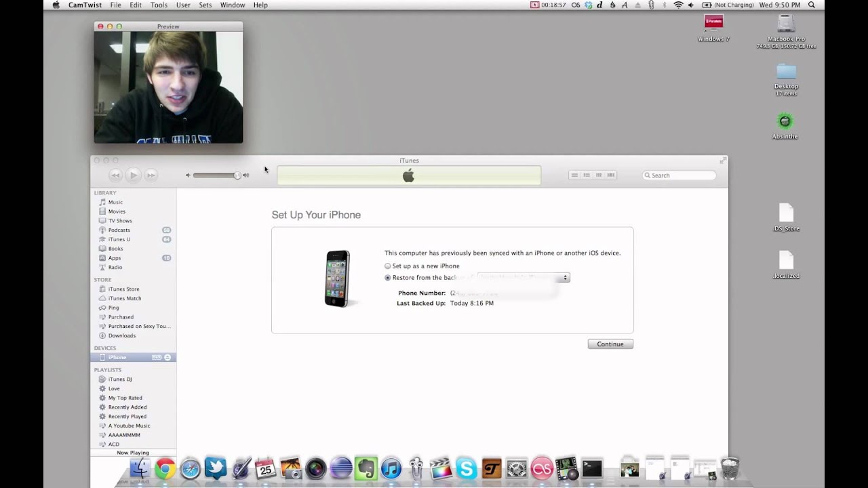Open the CamTwist File menu
Image resolution: width=868 pixels, height=488 pixels.
pos(116,5)
